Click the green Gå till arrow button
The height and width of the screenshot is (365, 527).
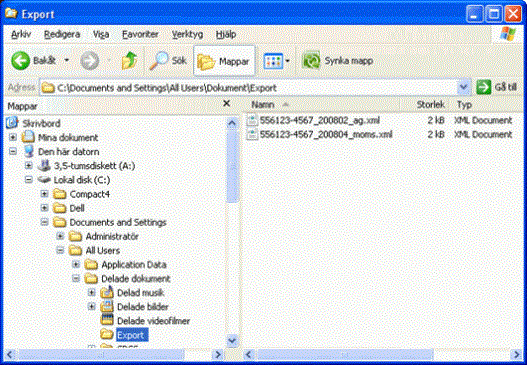click(484, 87)
